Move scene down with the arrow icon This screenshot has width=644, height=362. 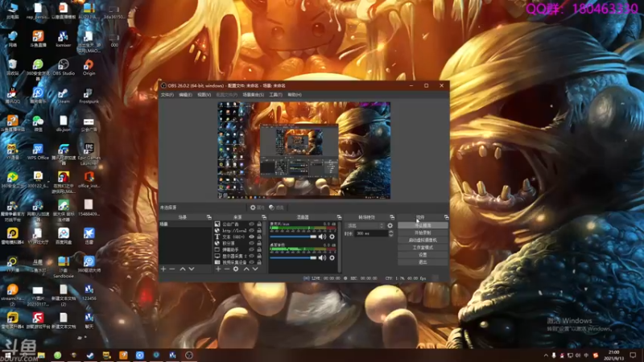click(192, 269)
